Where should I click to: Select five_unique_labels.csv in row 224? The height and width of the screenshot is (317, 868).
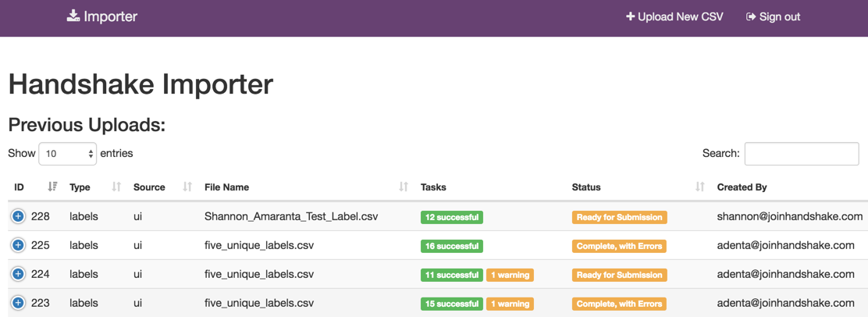point(259,274)
